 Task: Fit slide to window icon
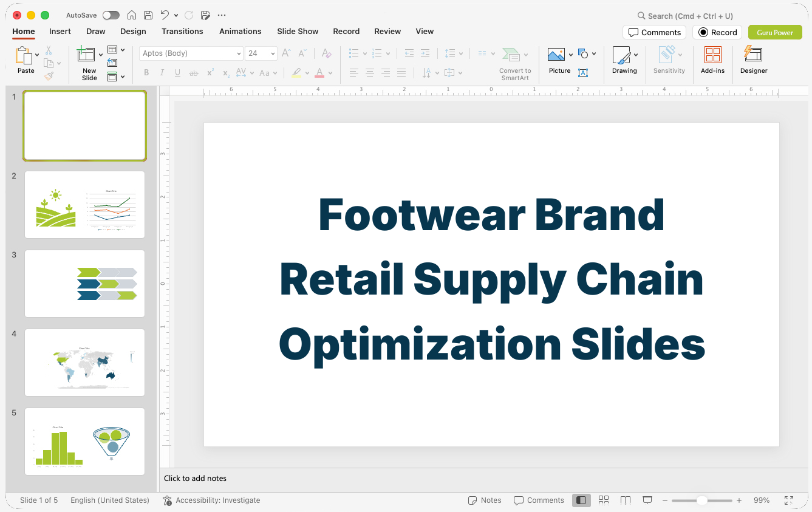(x=789, y=500)
